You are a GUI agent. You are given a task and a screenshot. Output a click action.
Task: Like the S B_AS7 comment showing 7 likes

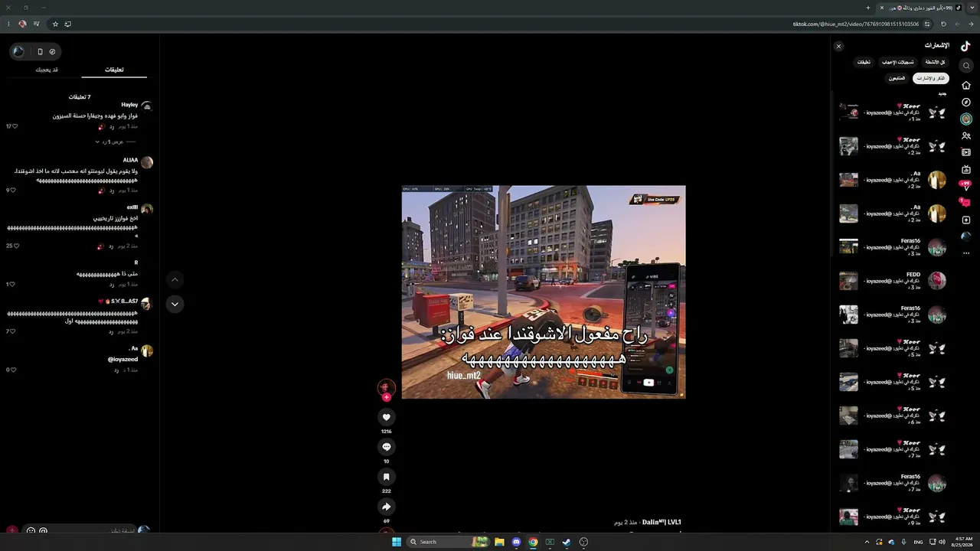click(x=13, y=331)
